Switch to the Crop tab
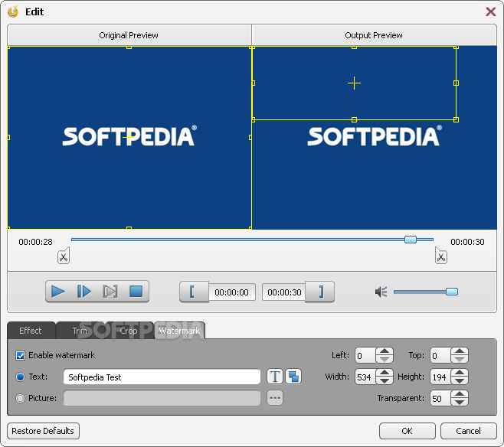This screenshot has height=447, width=504. (129, 331)
